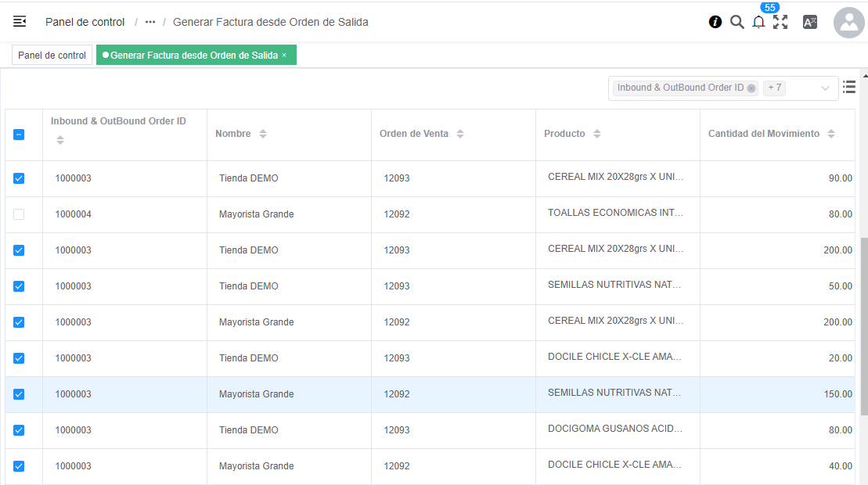868x485 pixels.
Task: Click the Panel de control breadcrumb link
Action: (85, 22)
